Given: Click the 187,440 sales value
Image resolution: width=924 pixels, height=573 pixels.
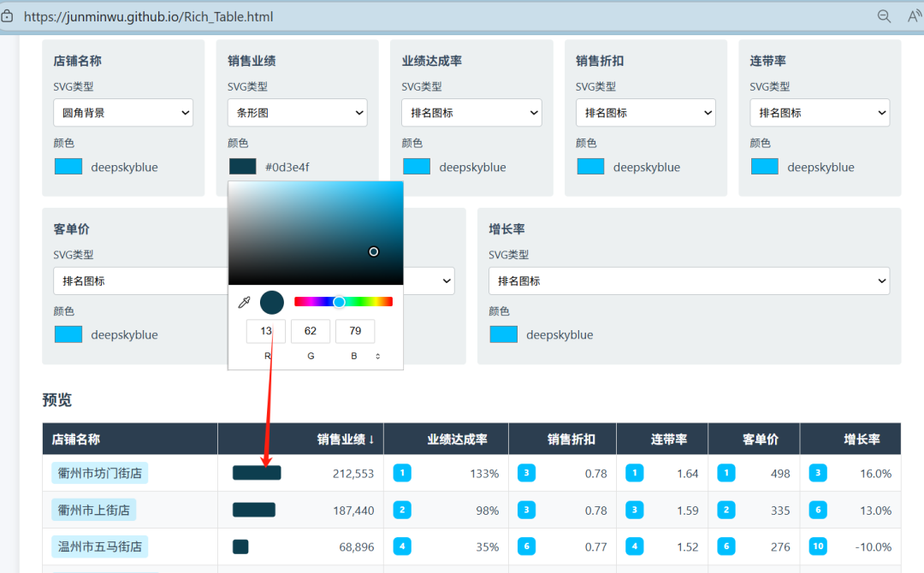Looking at the screenshot, I should [353, 511].
